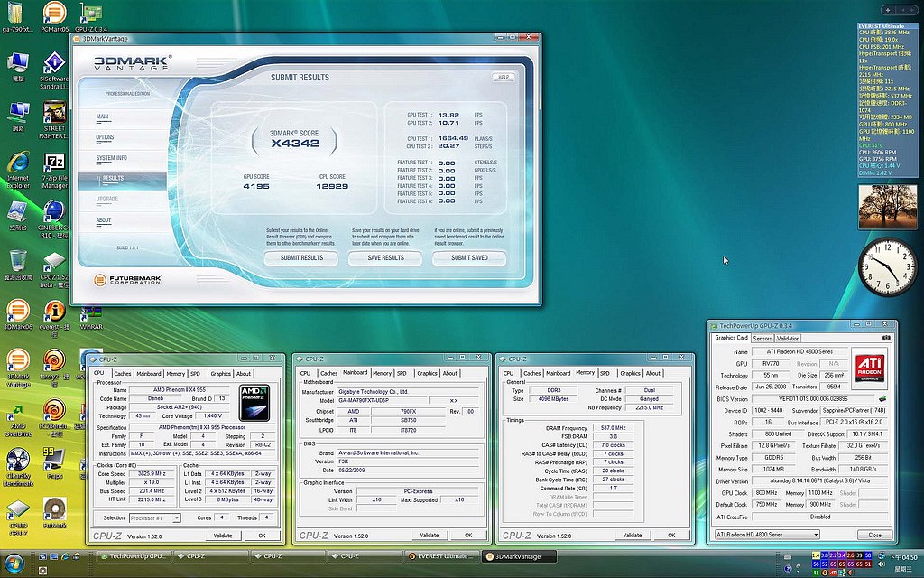Switch to the Sensors tab in GPU-Z
Image resolution: width=924 pixels, height=578 pixels.
(762, 339)
